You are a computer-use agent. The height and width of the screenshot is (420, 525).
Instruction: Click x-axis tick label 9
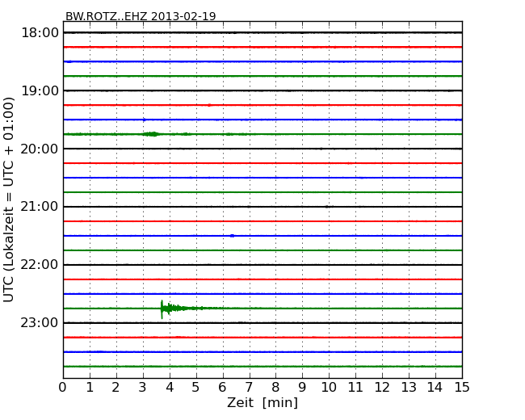click(302, 387)
